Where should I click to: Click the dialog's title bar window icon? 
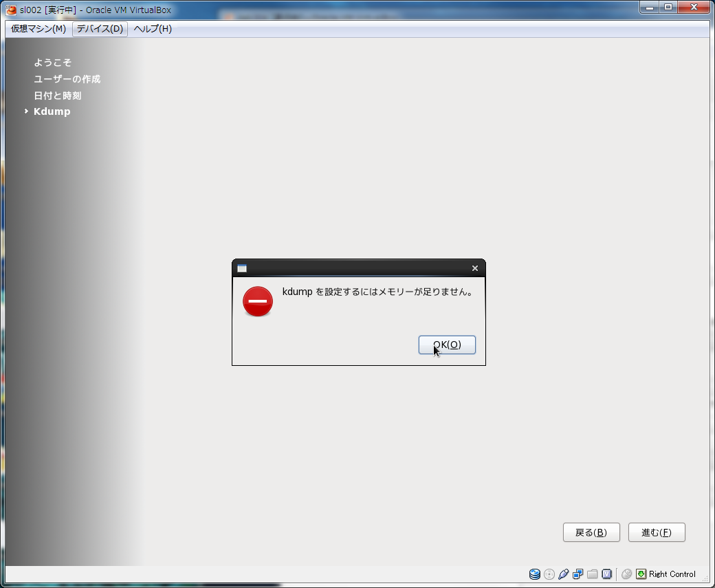(242, 268)
